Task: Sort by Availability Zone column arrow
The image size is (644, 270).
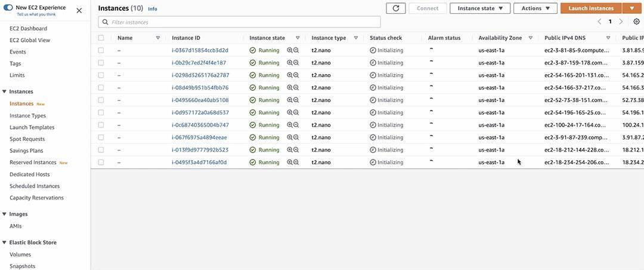Action: tap(530, 38)
